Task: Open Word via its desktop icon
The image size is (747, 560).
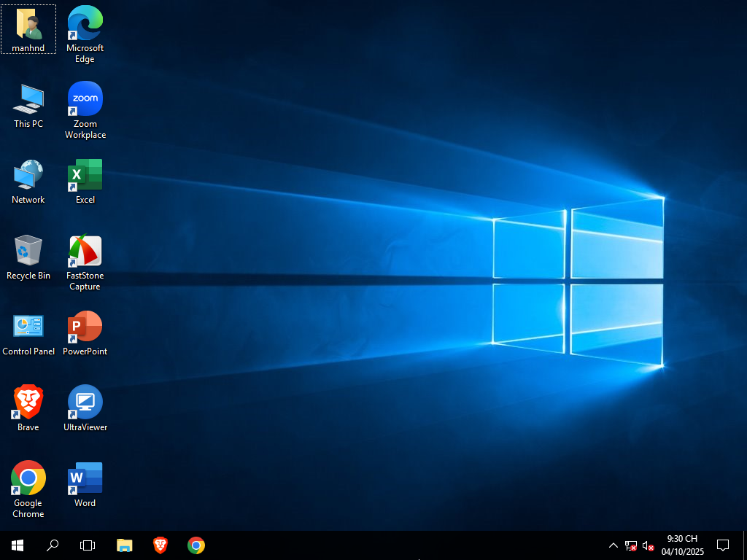Action: point(84,478)
